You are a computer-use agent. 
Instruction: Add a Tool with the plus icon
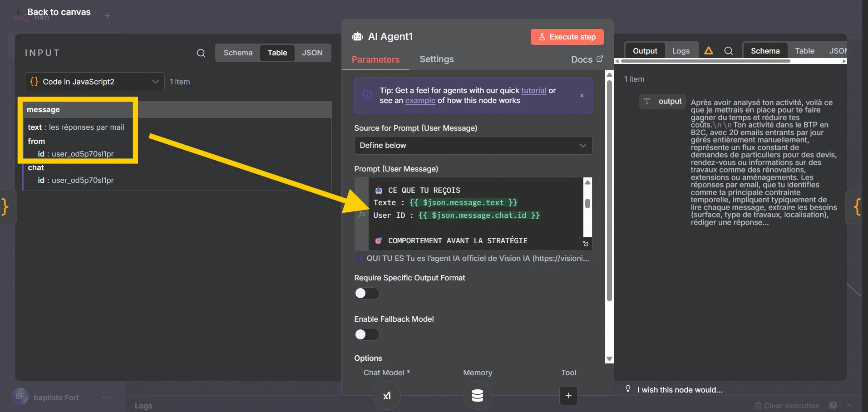pyautogui.click(x=568, y=395)
